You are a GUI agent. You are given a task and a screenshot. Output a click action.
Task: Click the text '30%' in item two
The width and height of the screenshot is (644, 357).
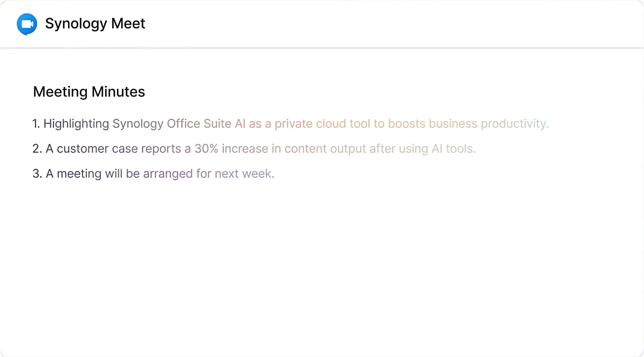tap(206, 149)
